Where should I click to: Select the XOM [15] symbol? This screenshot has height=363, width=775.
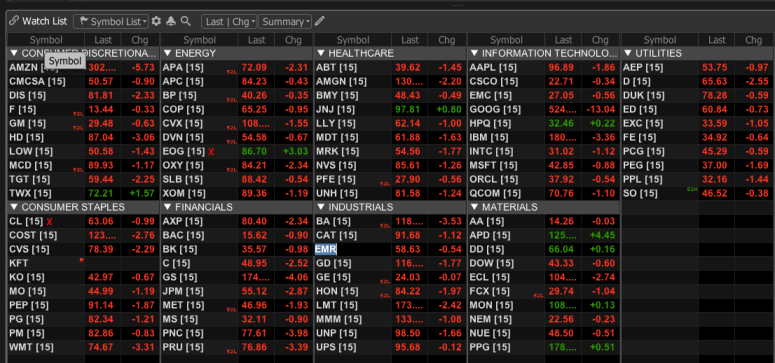click(183, 193)
